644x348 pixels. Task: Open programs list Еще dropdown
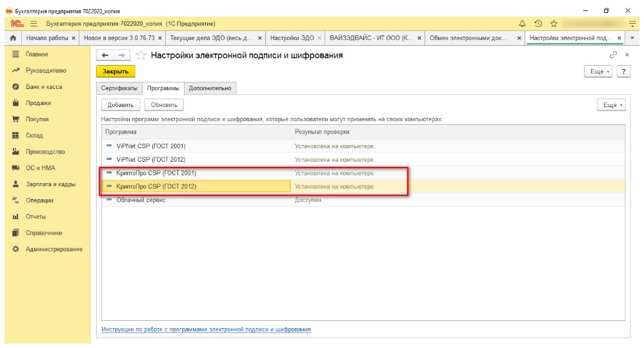(611, 105)
